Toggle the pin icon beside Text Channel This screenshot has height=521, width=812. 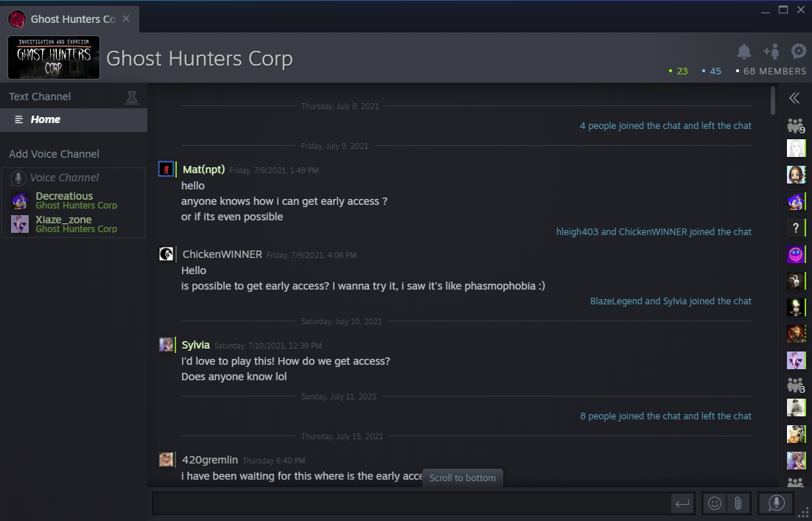click(132, 97)
